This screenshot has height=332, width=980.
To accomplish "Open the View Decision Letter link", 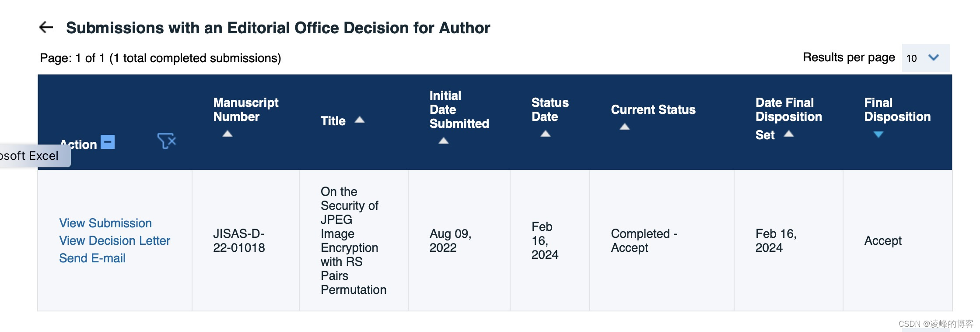I will 114,240.
